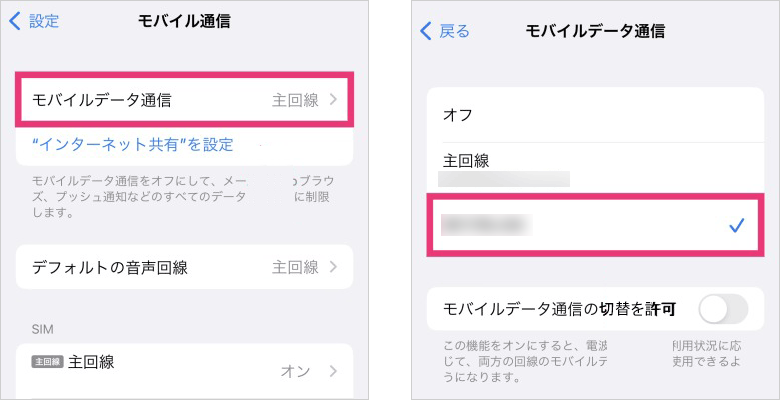This screenshot has width=780, height=400.
Task: Go back to 設定
Action: [x=44, y=21]
